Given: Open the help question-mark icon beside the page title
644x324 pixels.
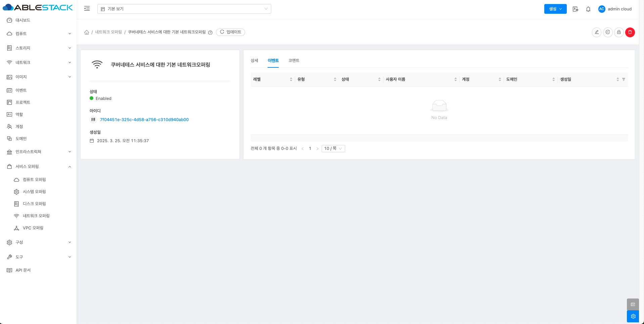Looking at the screenshot, I should pos(210,33).
